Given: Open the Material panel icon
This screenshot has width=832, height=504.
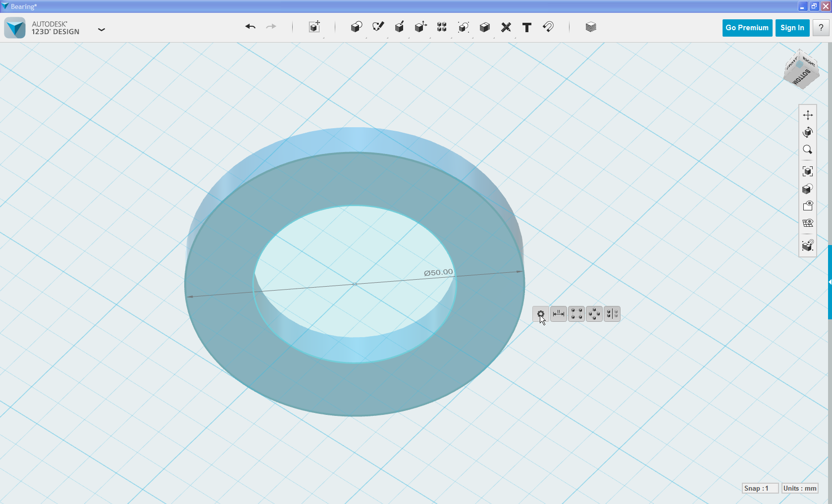Looking at the screenshot, I should pyautogui.click(x=590, y=27).
